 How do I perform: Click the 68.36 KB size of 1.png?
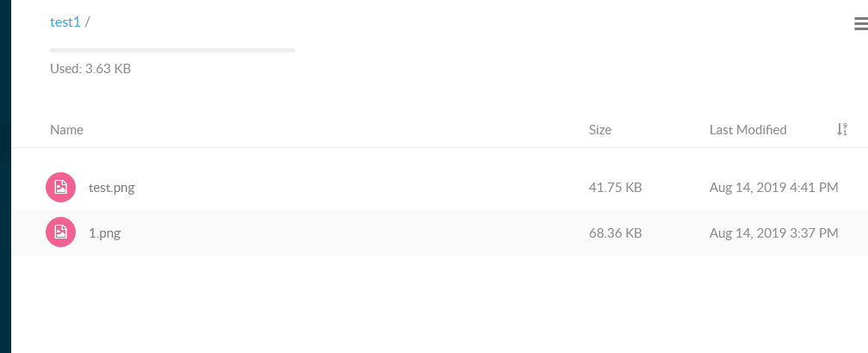[x=615, y=232]
